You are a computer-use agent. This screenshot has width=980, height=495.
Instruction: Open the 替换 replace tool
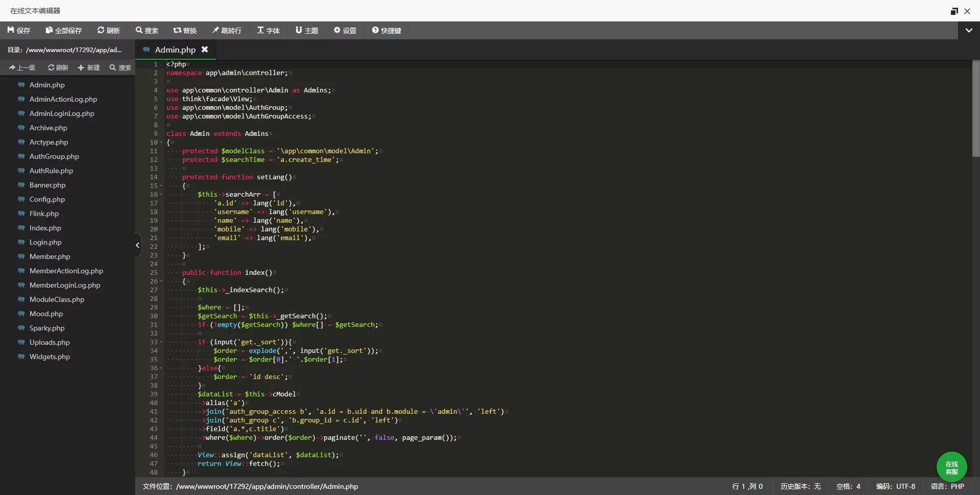point(185,31)
